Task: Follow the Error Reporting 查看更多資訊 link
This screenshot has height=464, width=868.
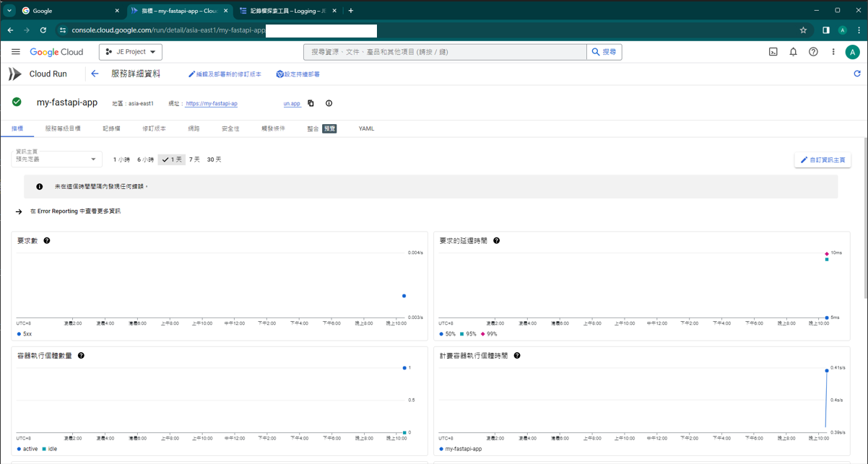Action: click(x=75, y=211)
